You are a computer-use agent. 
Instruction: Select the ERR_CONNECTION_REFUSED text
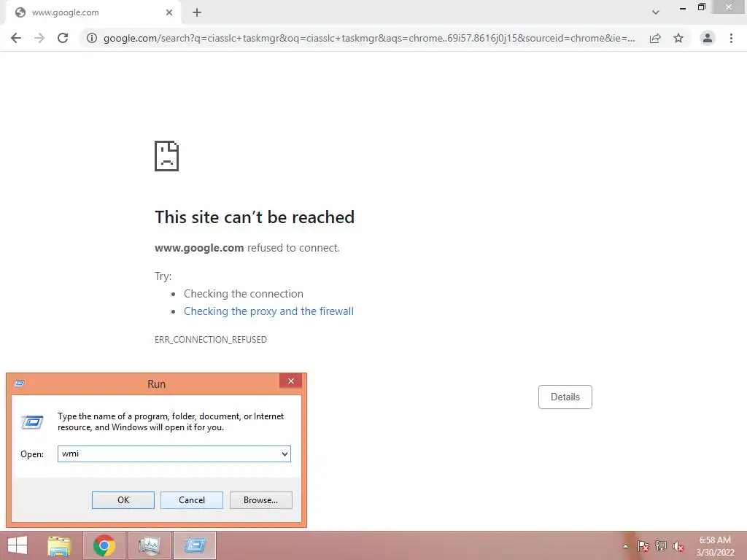click(211, 340)
